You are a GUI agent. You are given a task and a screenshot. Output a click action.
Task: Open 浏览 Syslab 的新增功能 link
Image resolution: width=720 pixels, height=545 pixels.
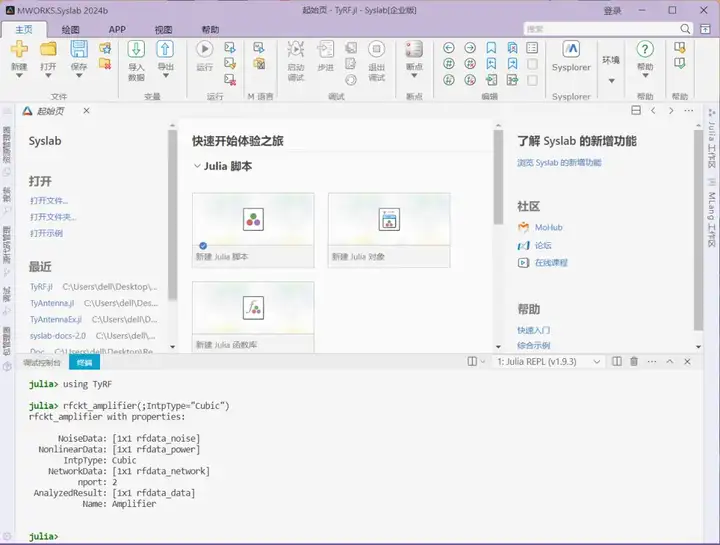559,163
